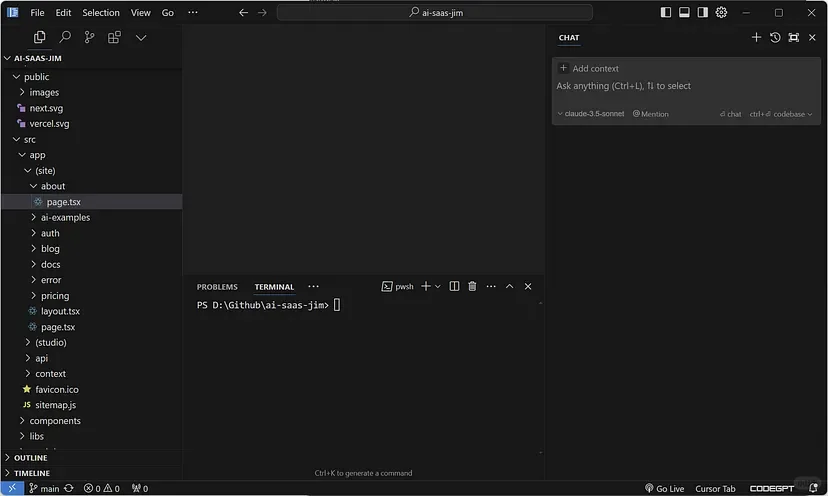Viewport: 828px width, 496px height.
Task: Split the terminal
Action: pyautogui.click(x=454, y=286)
